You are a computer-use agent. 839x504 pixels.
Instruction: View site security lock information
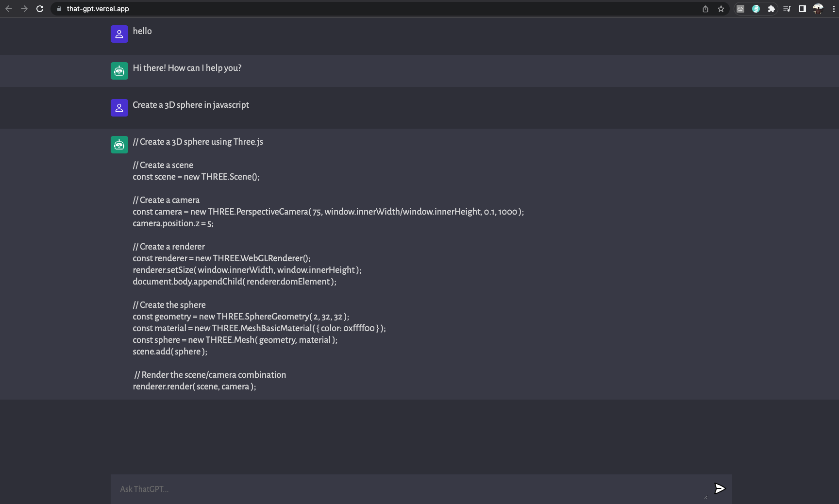coord(59,9)
